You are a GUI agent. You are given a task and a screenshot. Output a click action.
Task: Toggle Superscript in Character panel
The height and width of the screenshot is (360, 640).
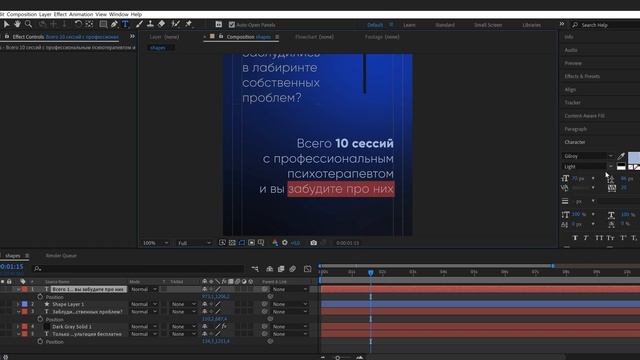[623, 238]
